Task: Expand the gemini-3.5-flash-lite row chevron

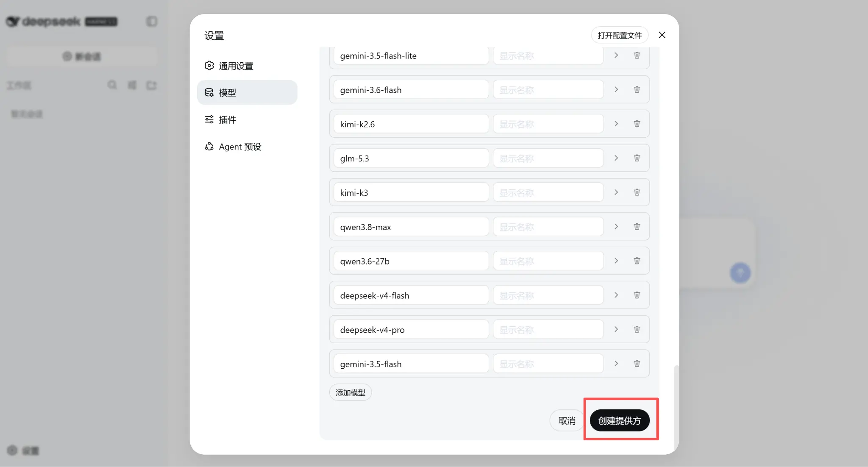Action: (x=616, y=56)
